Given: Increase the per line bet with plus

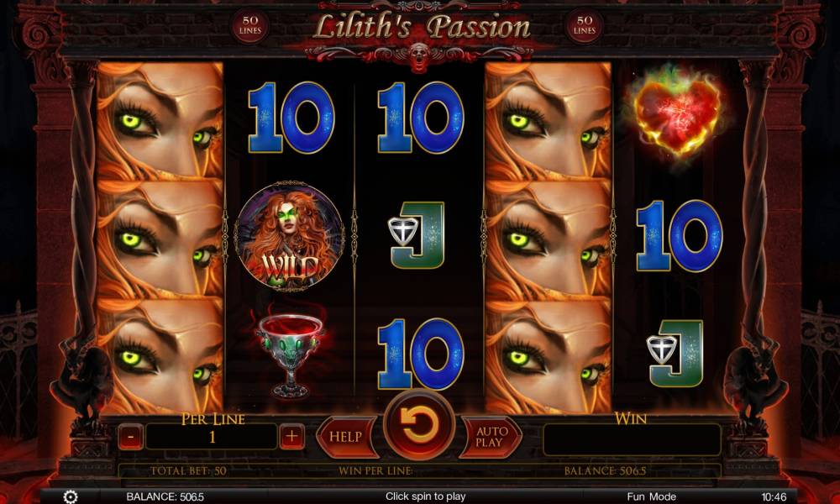Looking at the screenshot, I should pos(291,437).
